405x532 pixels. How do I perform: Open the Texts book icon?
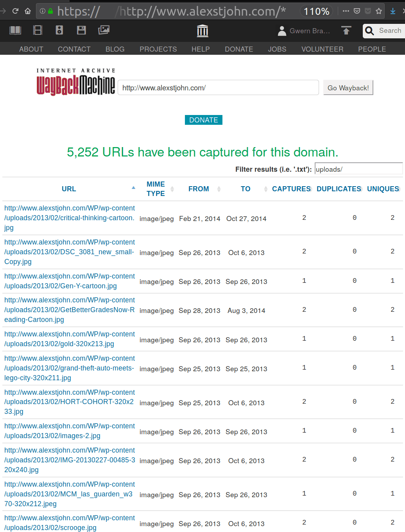coord(15,30)
